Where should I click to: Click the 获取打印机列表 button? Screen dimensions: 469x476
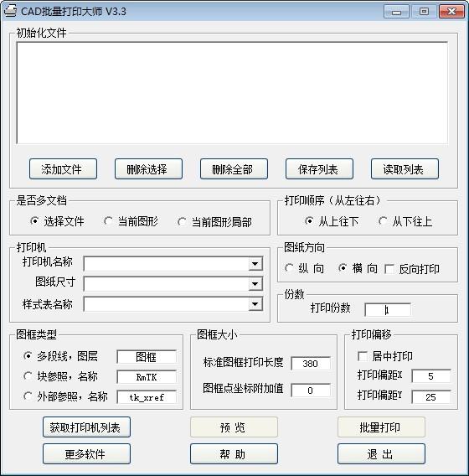point(86,427)
